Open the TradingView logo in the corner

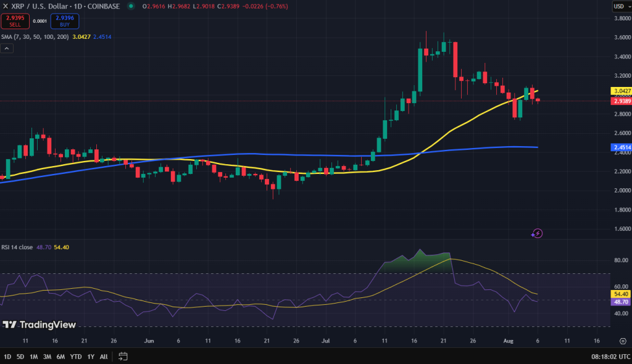(41, 325)
